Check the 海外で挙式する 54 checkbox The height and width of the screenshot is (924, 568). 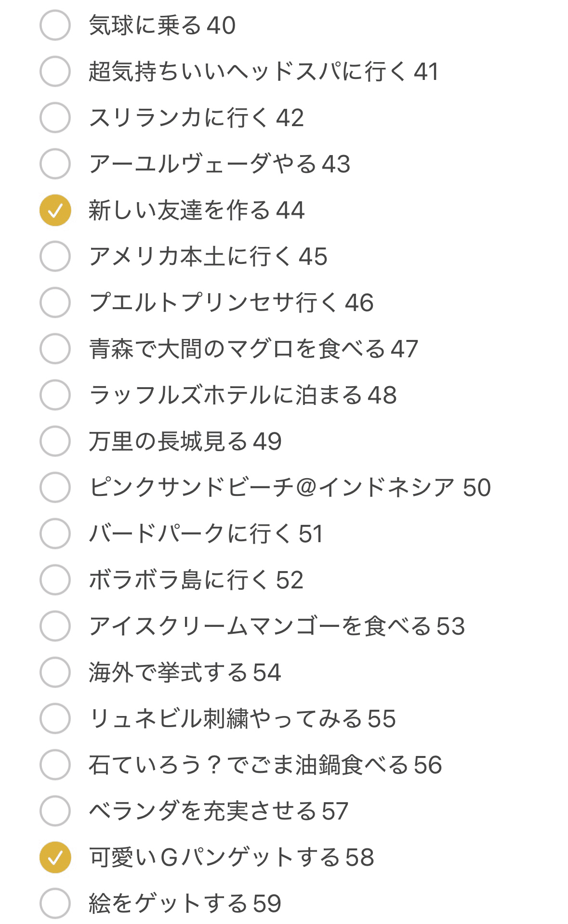pos(55,672)
